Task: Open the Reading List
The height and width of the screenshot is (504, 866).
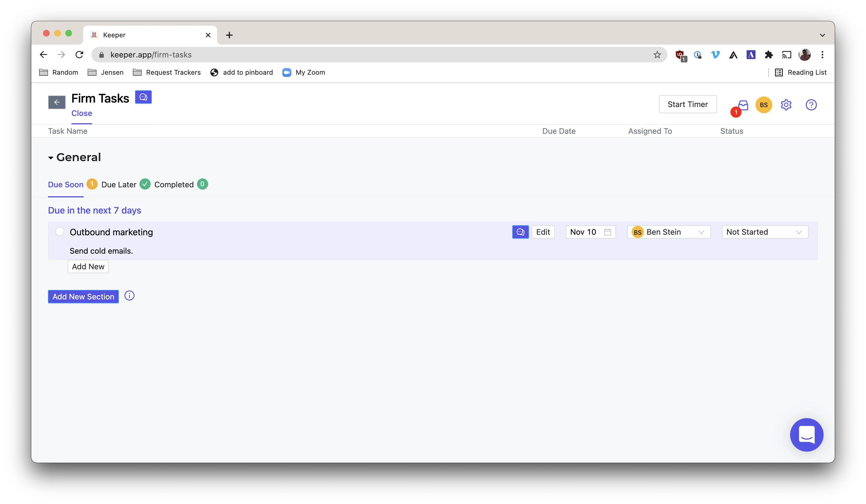Action: (800, 72)
